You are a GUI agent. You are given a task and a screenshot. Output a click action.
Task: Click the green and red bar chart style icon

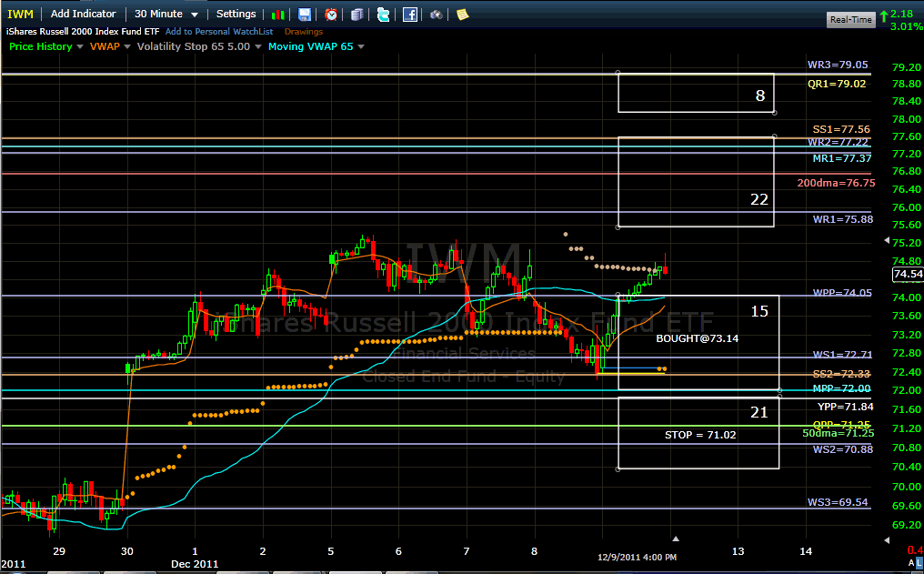pos(278,15)
